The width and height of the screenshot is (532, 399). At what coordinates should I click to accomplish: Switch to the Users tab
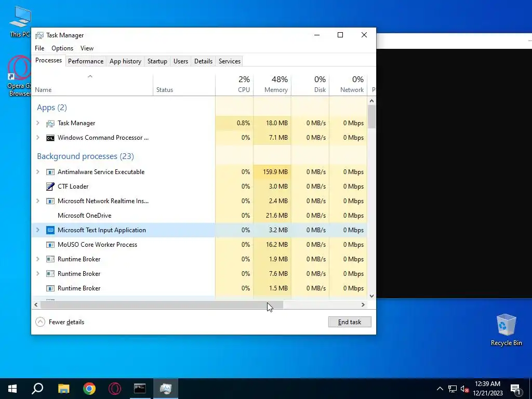click(x=180, y=61)
